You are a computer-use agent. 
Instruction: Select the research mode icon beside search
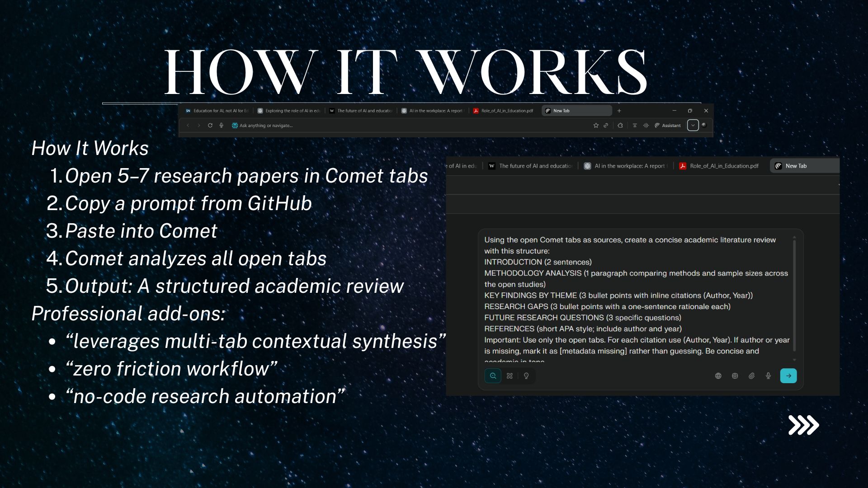(x=509, y=376)
